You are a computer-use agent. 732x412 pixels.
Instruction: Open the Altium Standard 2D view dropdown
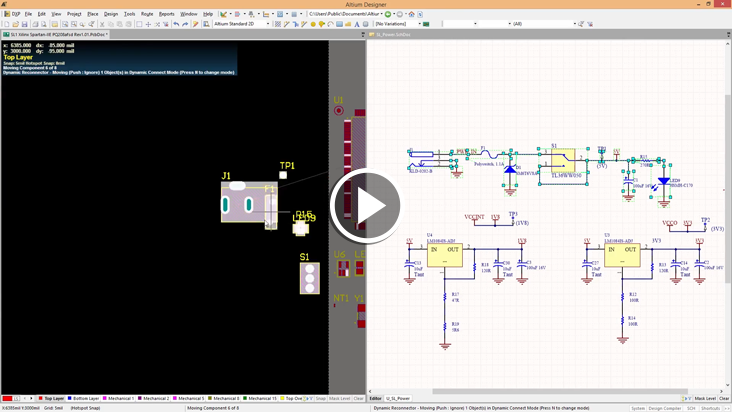pyautogui.click(x=241, y=24)
